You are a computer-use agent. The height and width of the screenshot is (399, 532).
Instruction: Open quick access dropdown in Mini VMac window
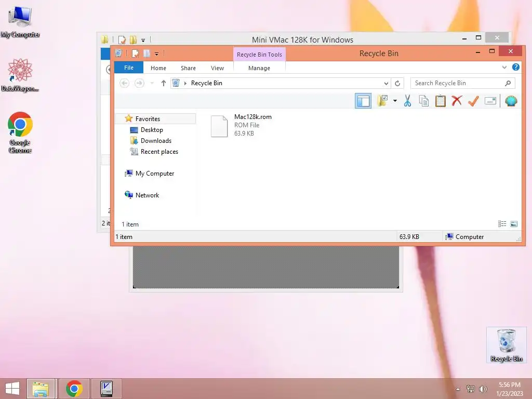(143, 41)
